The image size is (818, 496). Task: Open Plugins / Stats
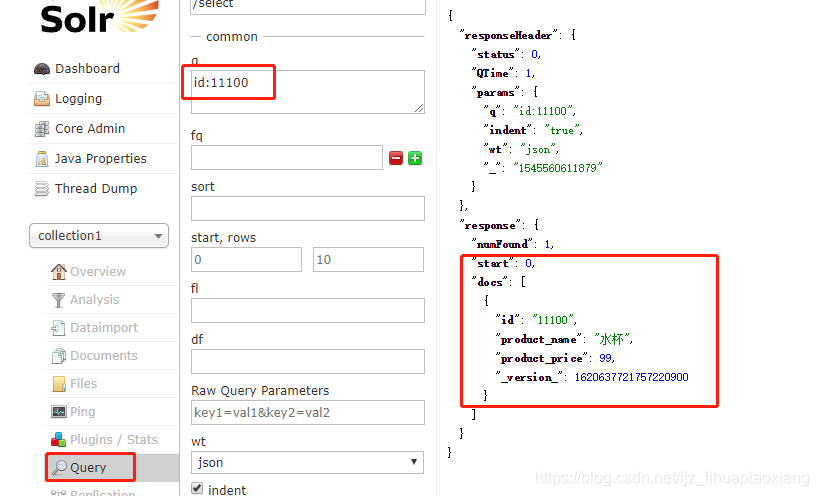coord(114,440)
